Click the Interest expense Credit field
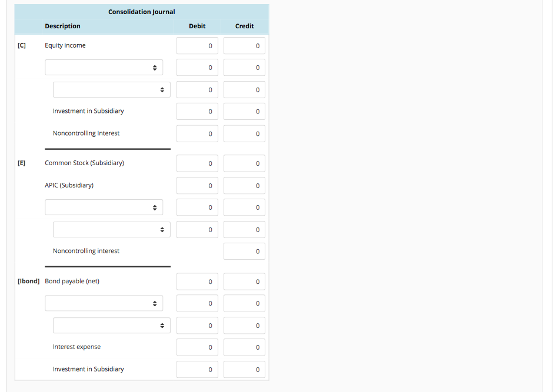This screenshot has width=553, height=392. 244,347
